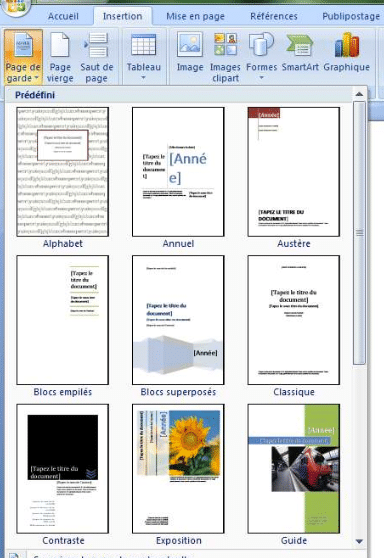Open Images clipart tool
The height and width of the screenshot is (558, 384).
(x=225, y=57)
